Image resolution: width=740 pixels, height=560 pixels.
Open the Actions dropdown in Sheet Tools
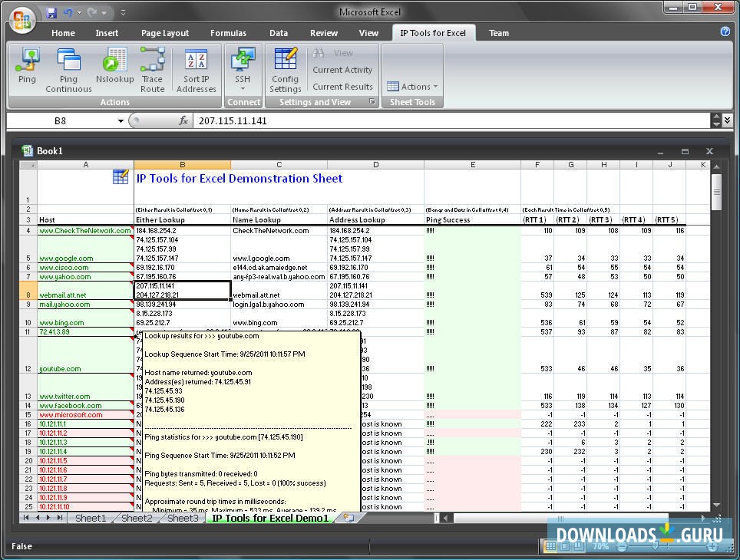point(413,87)
